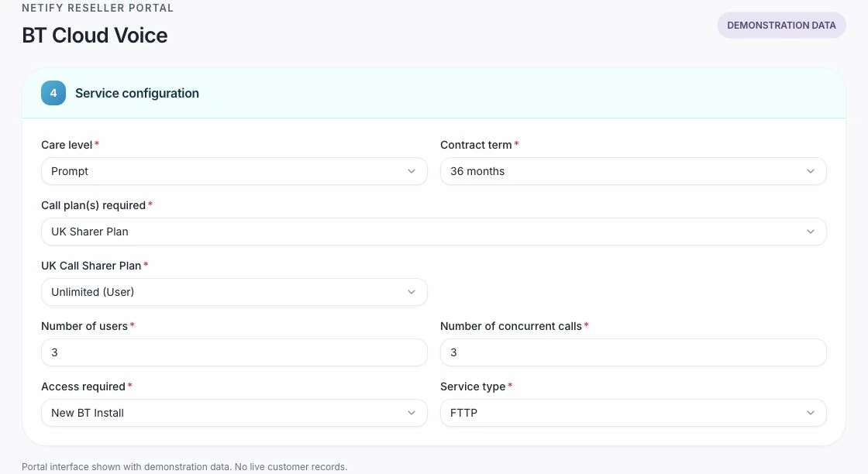Click the demonstration data footer note

point(184,467)
